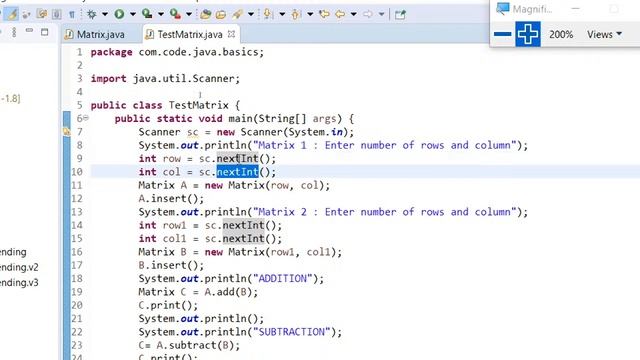
Task: Open left panel view menu dots
Action: [x=14, y=32]
